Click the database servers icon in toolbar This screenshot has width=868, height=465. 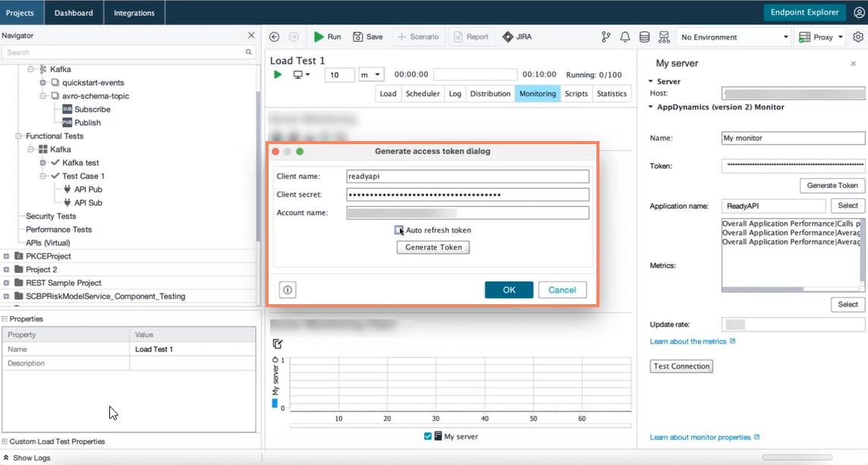click(x=643, y=36)
